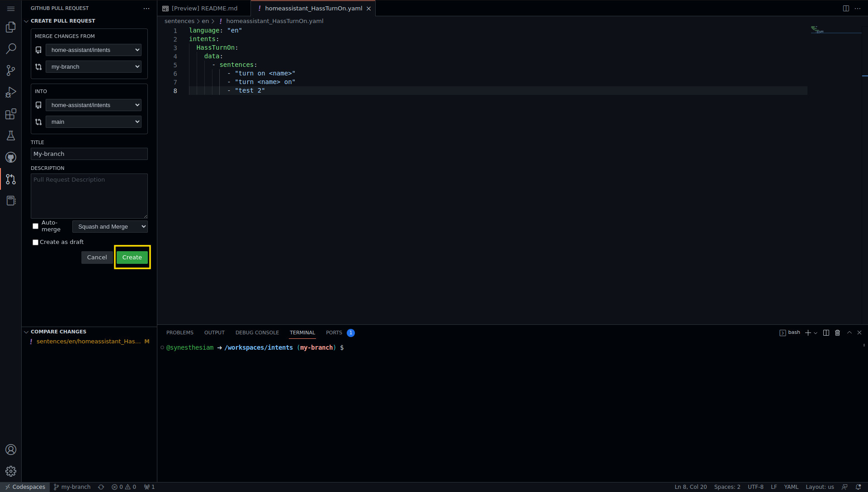This screenshot has width=868, height=492.
Task: Select the TERMINAL tab in panel
Action: click(302, 333)
